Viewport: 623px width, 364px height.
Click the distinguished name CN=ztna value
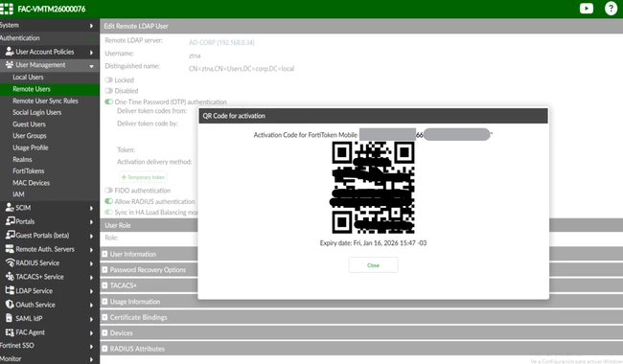[x=242, y=69]
